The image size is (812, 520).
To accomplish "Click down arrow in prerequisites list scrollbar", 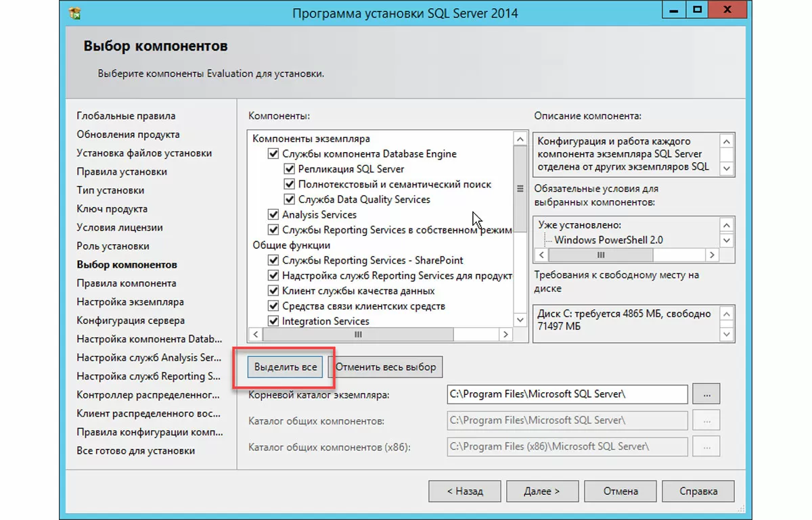I will click(x=727, y=240).
